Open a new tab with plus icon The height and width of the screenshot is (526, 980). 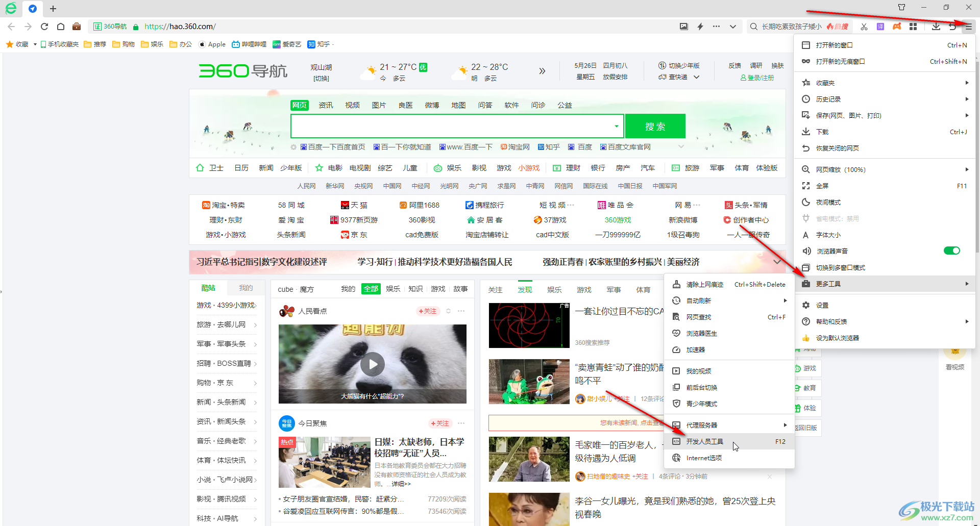click(53, 8)
